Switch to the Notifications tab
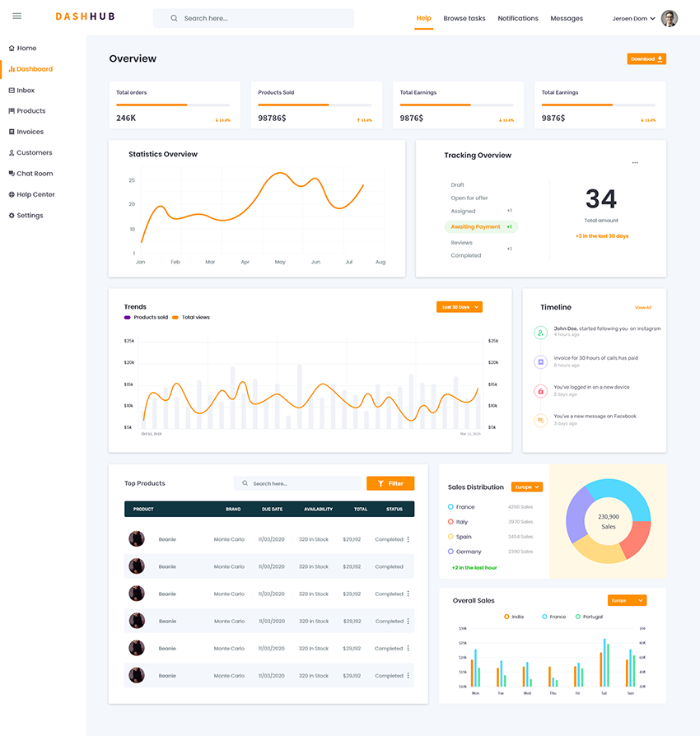This screenshot has width=700, height=736. 517,17
